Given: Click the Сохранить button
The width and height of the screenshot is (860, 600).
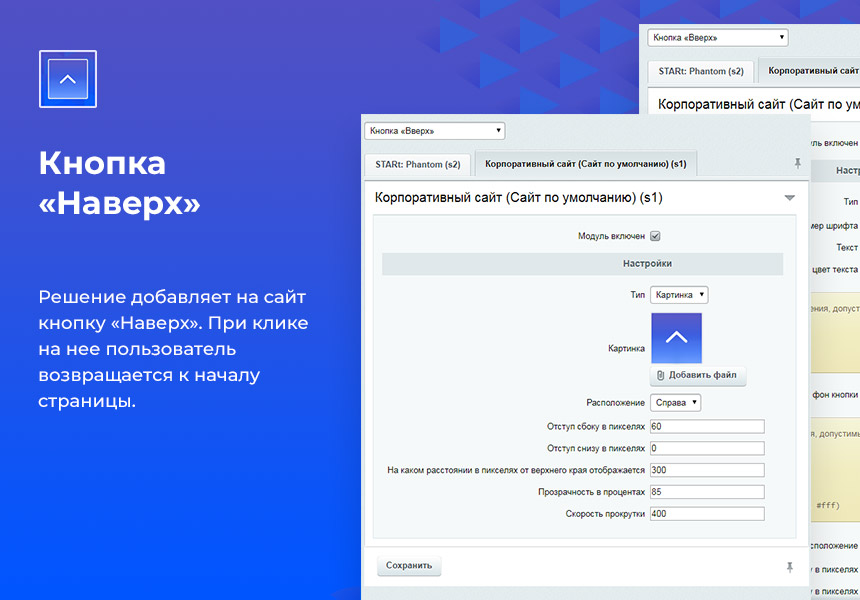Looking at the screenshot, I should coord(408,565).
